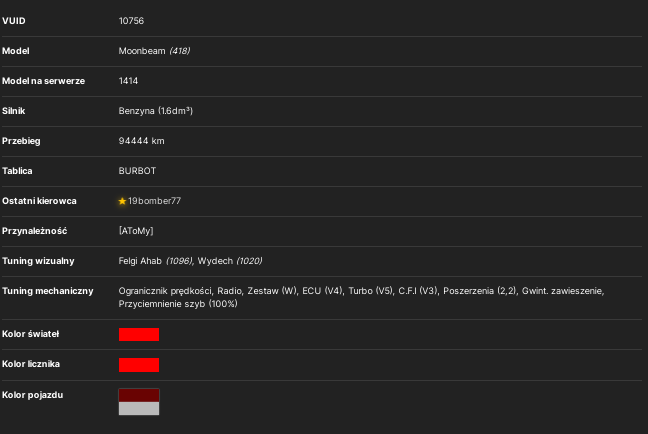Click the gold star next to 19bomber77
Screen dimensions: 648x434
coord(122,201)
